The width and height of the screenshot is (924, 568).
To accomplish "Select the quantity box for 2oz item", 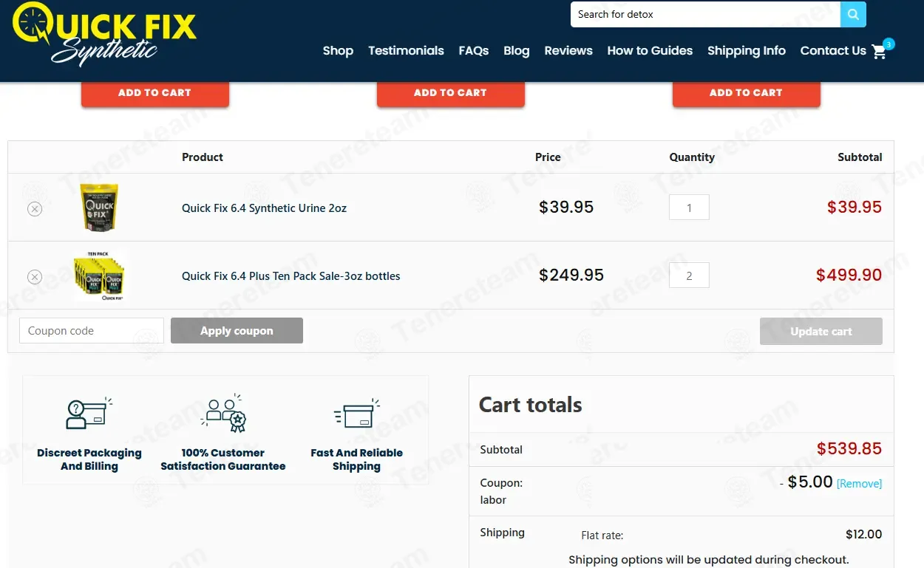I will click(x=689, y=208).
